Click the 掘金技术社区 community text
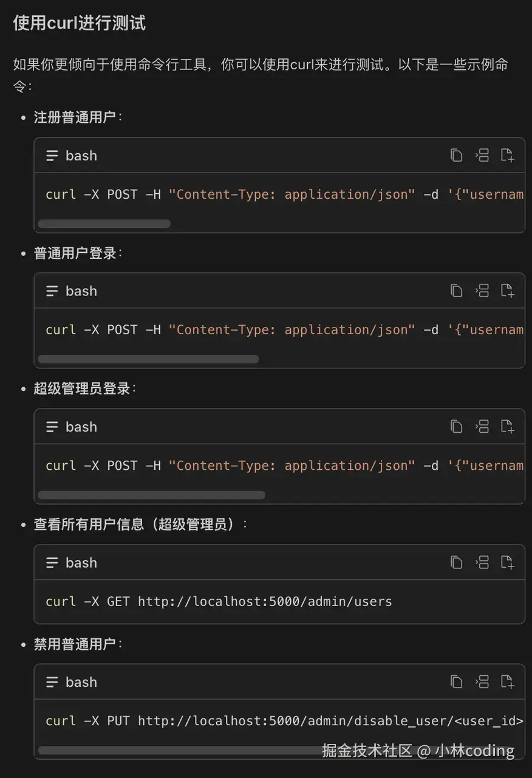Viewport: 532px width, 778px height. tap(369, 751)
